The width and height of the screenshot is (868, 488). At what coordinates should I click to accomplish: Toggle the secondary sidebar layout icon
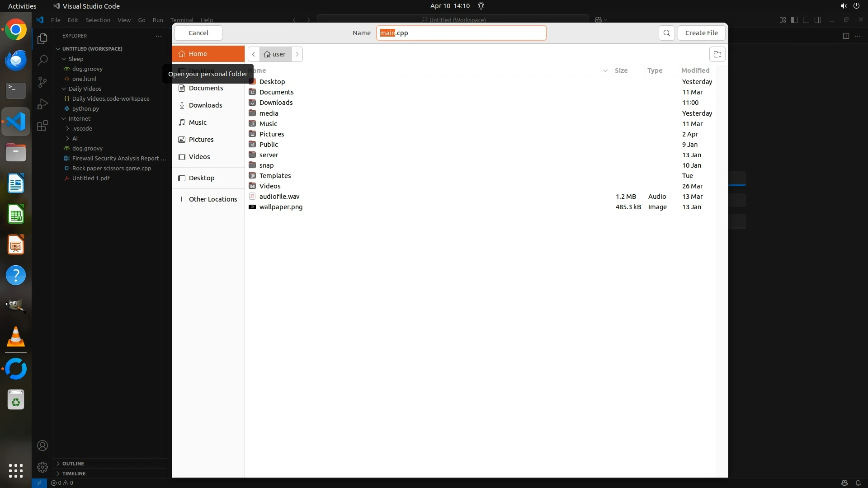pyautogui.click(x=818, y=20)
